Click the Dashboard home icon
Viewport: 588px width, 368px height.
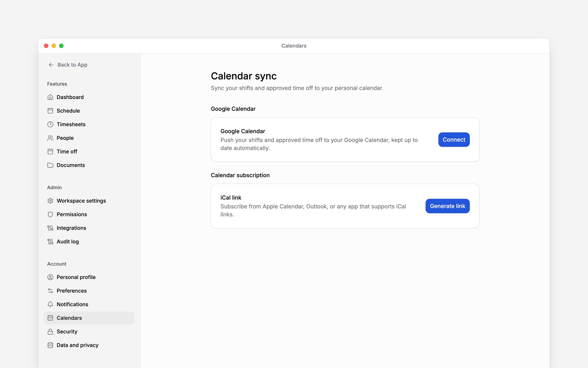[x=50, y=97]
